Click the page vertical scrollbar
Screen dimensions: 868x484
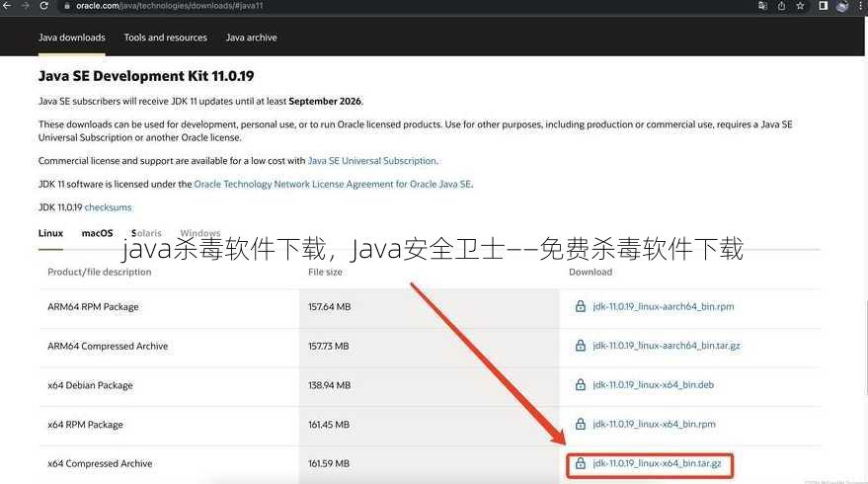tap(866, 348)
